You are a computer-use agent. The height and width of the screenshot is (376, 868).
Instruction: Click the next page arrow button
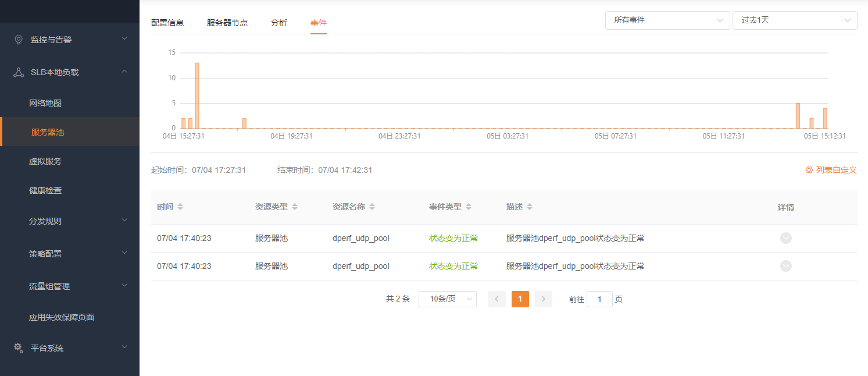tap(543, 299)
